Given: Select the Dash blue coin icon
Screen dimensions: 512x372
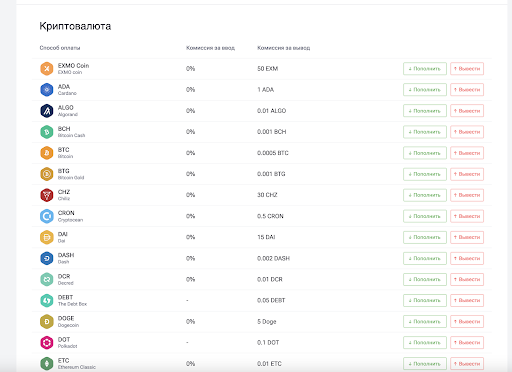Looking at the screenshot, I should click(47, 258).
